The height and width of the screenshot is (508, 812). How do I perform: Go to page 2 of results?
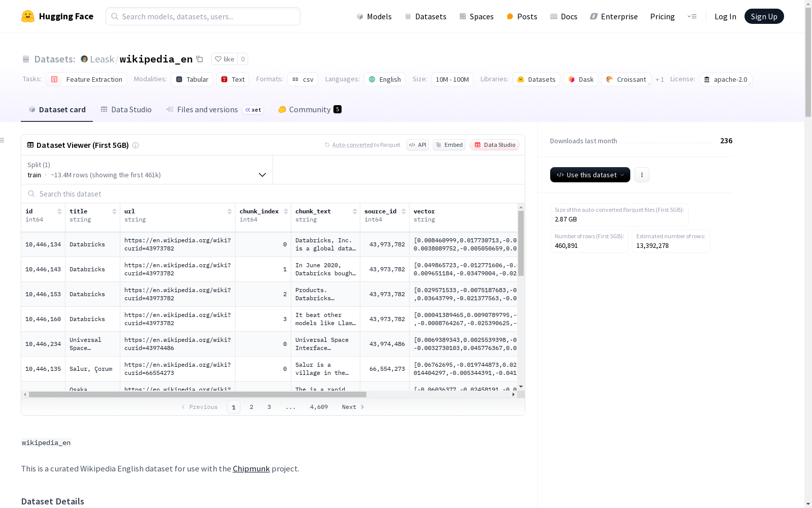pyautogui.click(x=251, y=407)
